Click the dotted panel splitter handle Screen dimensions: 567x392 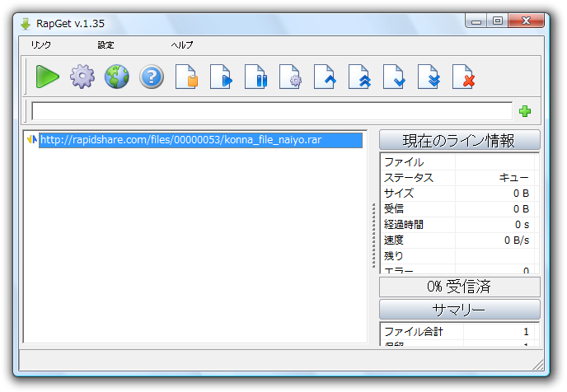373,236
